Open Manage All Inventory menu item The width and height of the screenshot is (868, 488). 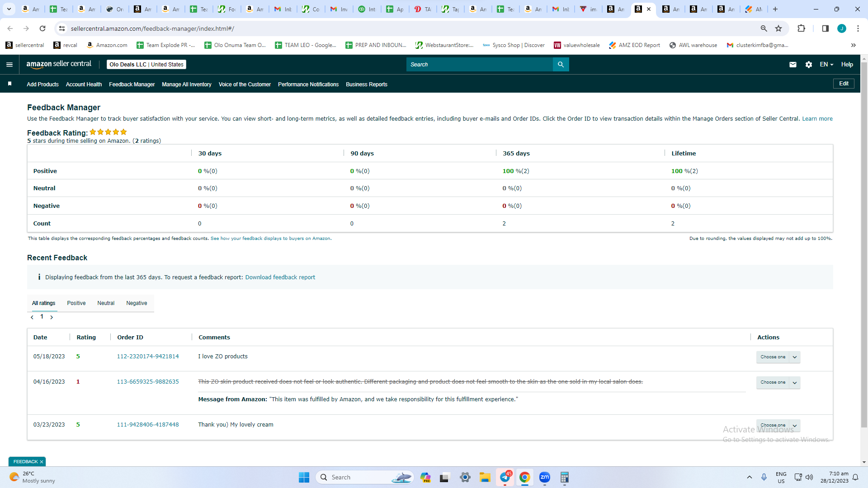(x=186, y=84)
